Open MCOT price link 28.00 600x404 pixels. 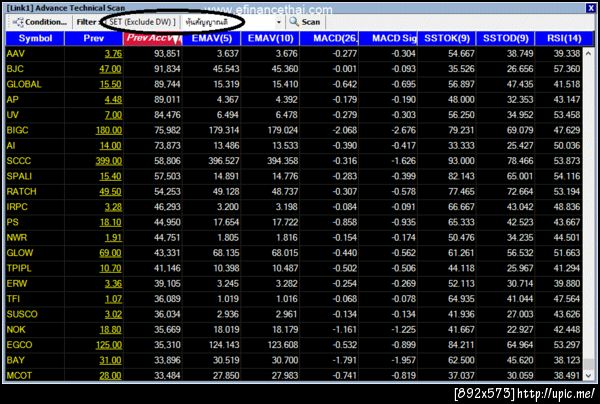[110, 375]
